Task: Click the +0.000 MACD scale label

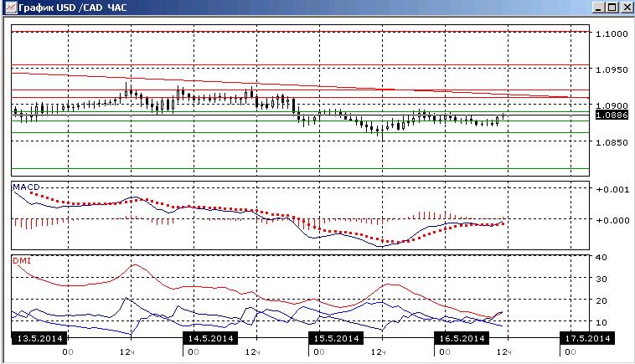Action: coord(612,220)
